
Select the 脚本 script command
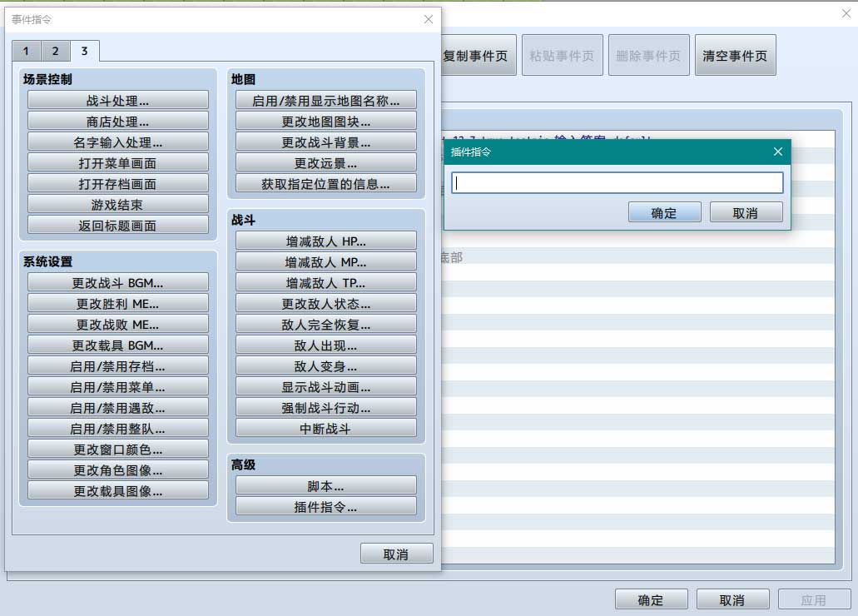click(x=325, y=485)
